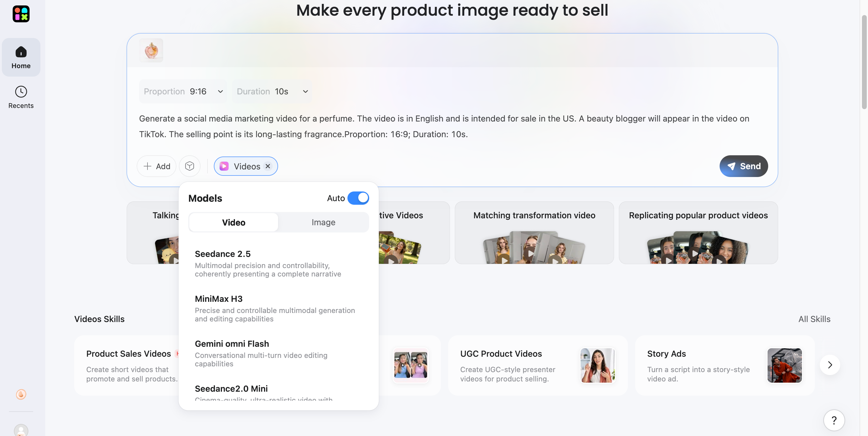The width and height of the screenshot is (868, 436).
Task: Show next skills with the right chevron
Action: (x=830, y=365)
